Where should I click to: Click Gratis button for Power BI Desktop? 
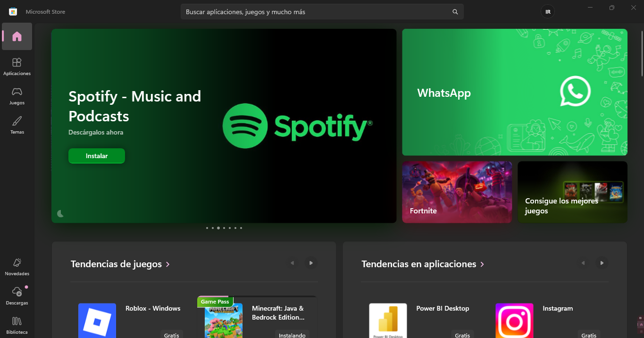tap(462, 335)
